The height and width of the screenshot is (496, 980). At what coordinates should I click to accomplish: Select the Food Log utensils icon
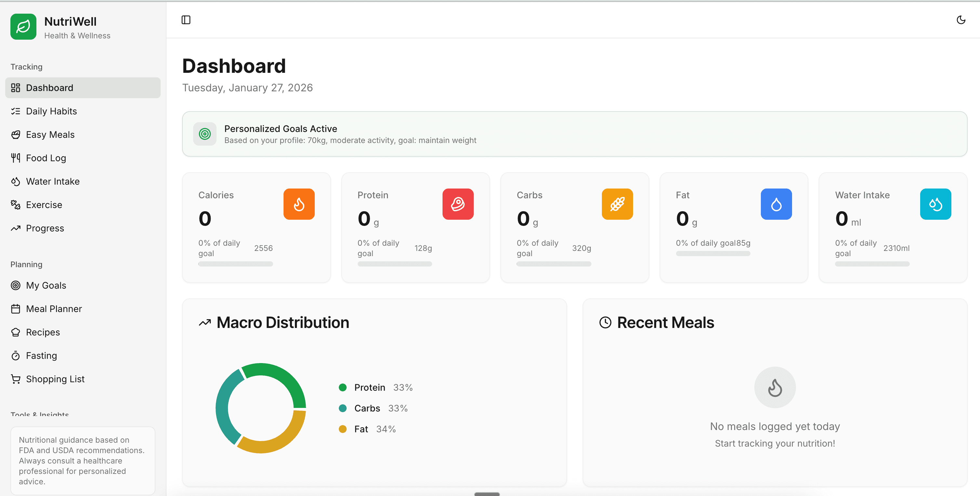pyautogui.click(x=16, y=158)
